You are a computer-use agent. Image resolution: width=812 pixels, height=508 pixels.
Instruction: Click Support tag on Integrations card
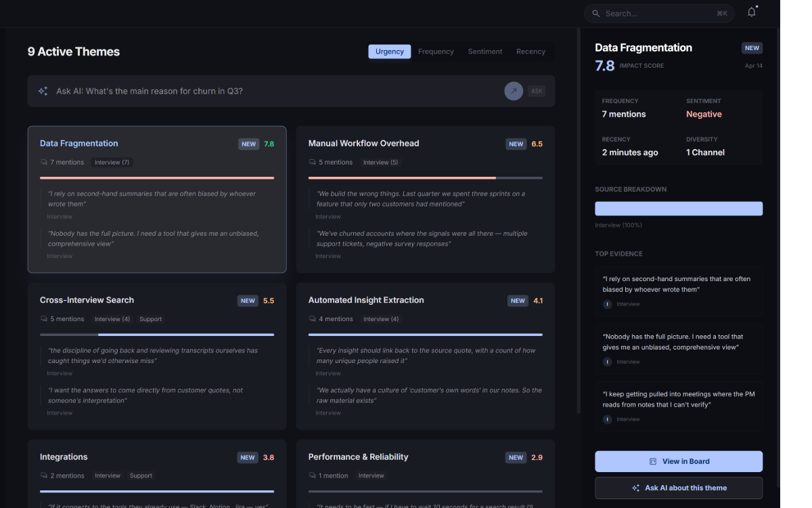[x=141, y=475]
